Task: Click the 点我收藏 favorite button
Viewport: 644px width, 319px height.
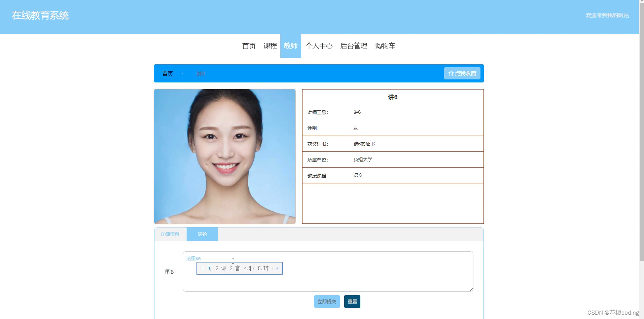Action: (x=462, y=73)
